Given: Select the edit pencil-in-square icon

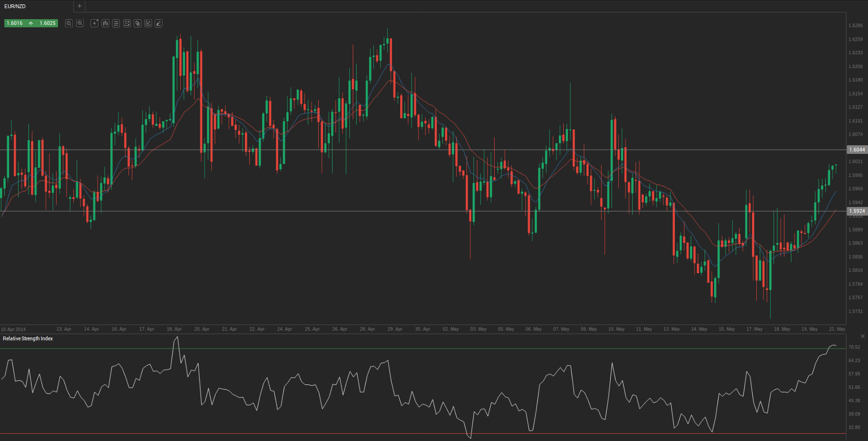Looking at the screenshot, I should point(148,23).
